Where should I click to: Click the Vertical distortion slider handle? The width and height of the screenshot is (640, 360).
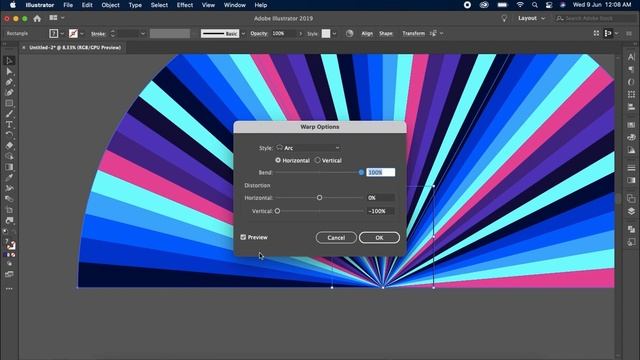277,211
